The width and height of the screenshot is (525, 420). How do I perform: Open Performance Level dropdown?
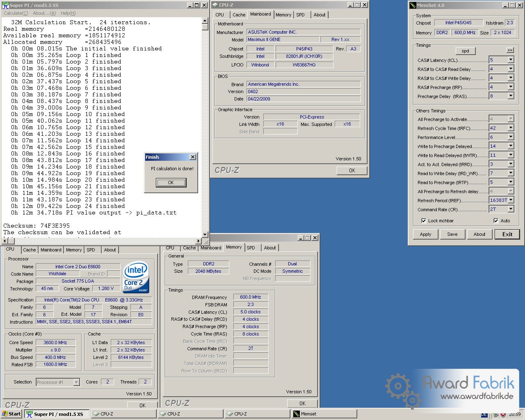tap(511, 137)
